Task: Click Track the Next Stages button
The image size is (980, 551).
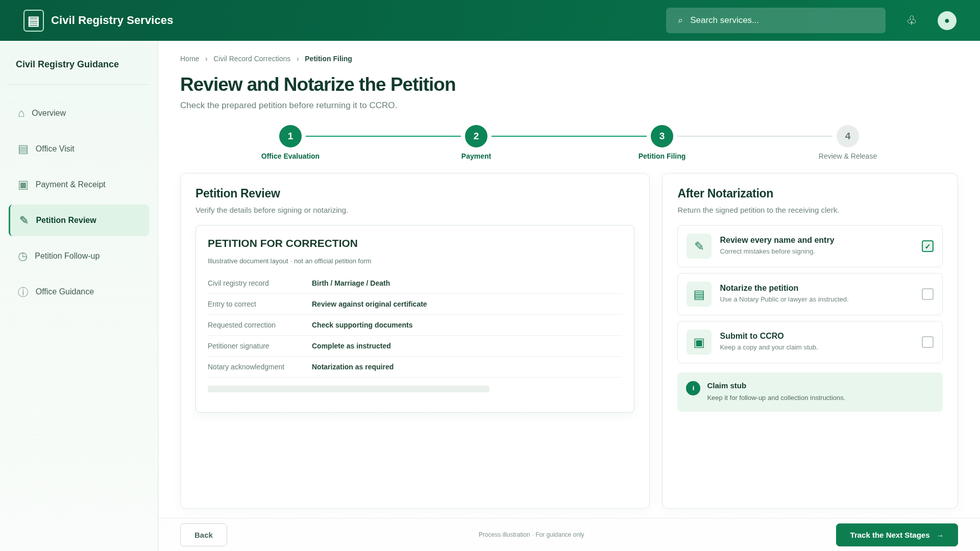Action: click(897, 535)
